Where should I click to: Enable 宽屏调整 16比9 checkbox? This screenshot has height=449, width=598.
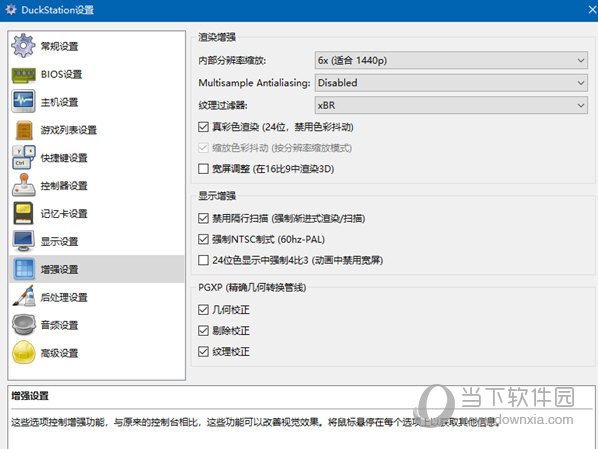point(203,169)
